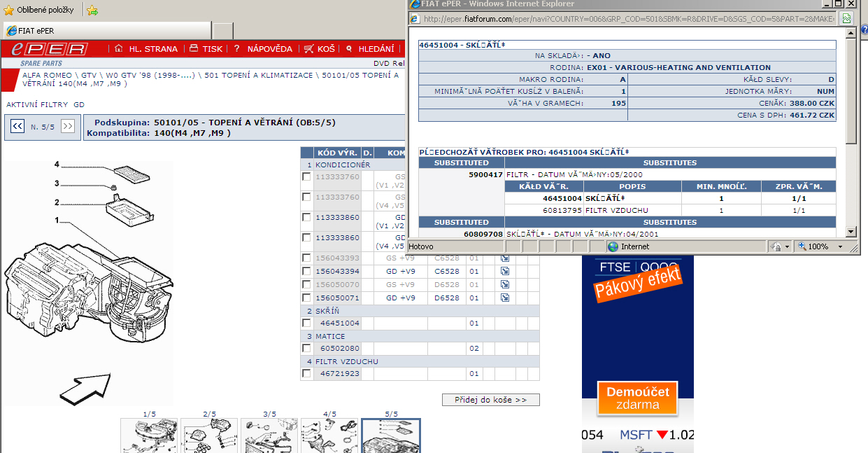This screenshot has height=453, width=868.
Task: Click detail icon in row 156043394
Action: 505,272
